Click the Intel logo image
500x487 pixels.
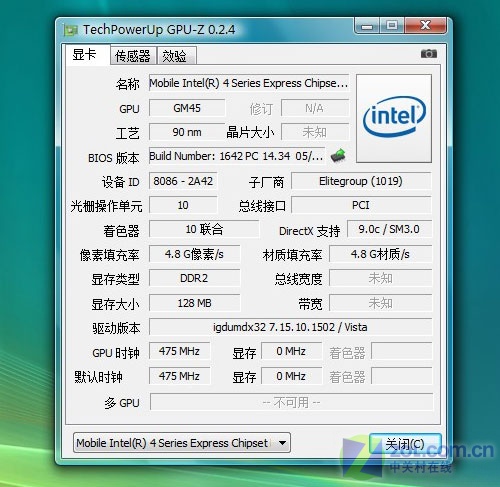tap(394, 118)
